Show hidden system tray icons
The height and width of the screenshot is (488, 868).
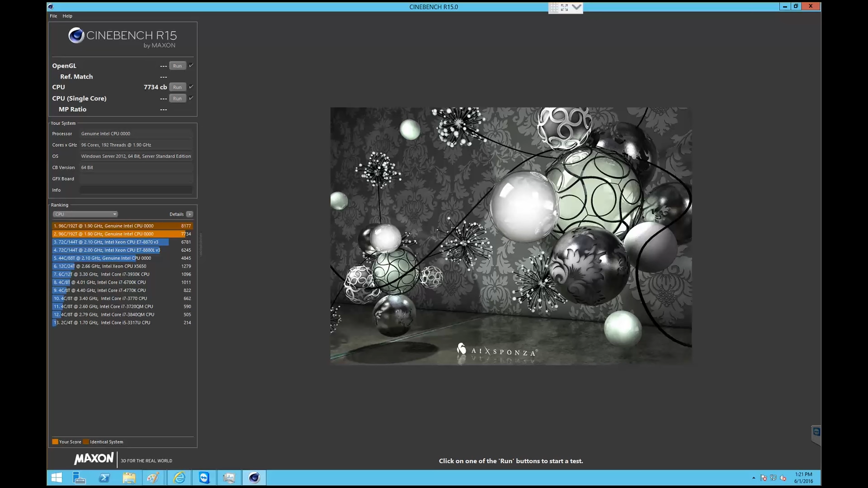(x=754, y=478)
